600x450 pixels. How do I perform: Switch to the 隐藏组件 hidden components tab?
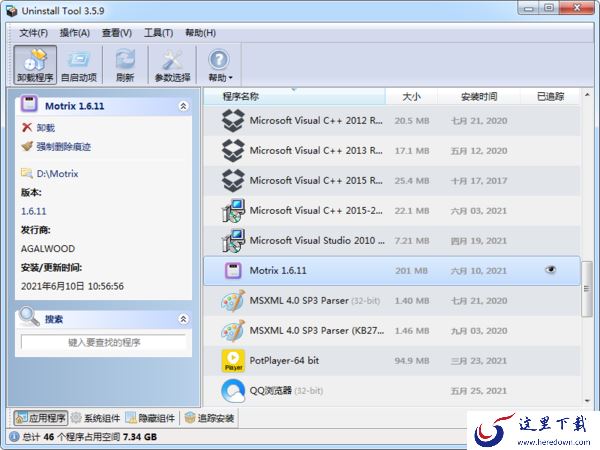tap(150, 418)
